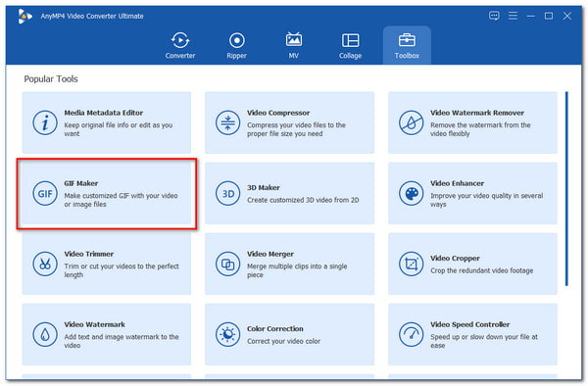Click 'Correct your video color' text

[283, 341]
